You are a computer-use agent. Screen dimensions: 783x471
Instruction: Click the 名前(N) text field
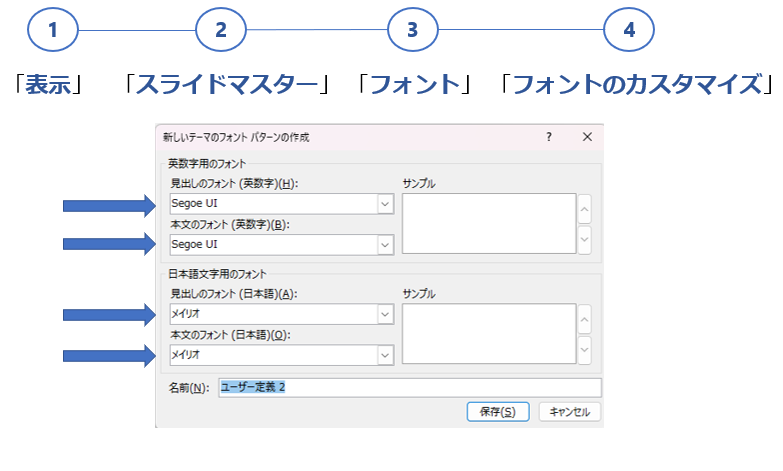[x=408, y=387]
